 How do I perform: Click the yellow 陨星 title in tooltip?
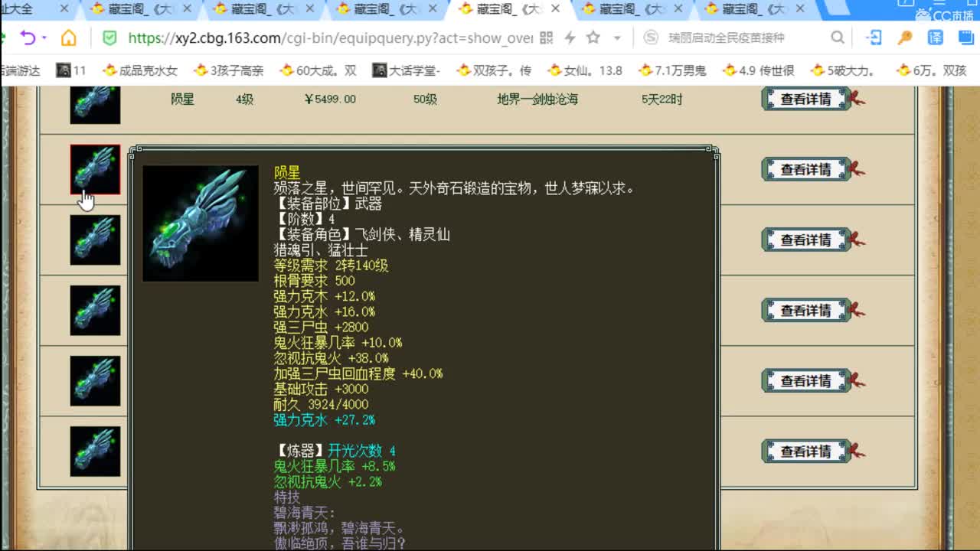point(287,173)
